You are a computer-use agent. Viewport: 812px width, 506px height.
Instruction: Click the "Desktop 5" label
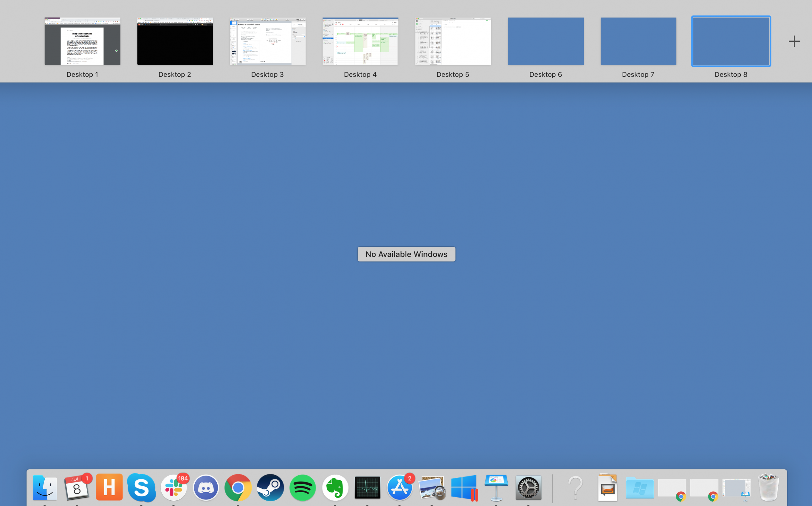[453, 74]
